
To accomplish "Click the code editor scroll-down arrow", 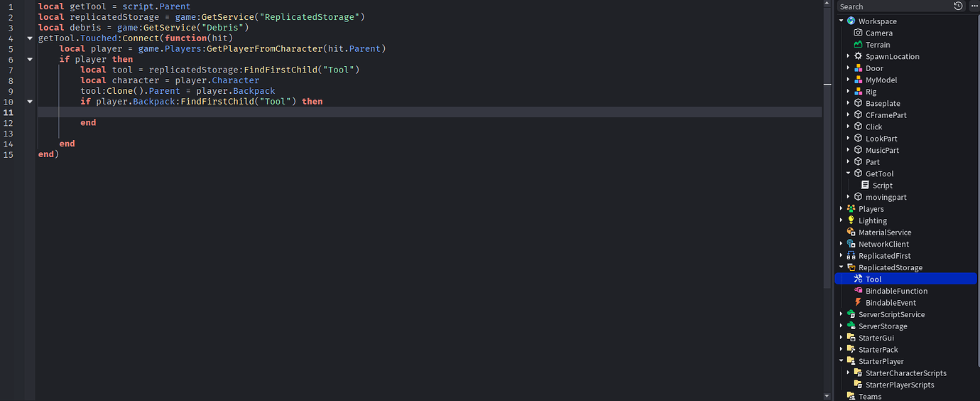I will click(x=827, y=395).
